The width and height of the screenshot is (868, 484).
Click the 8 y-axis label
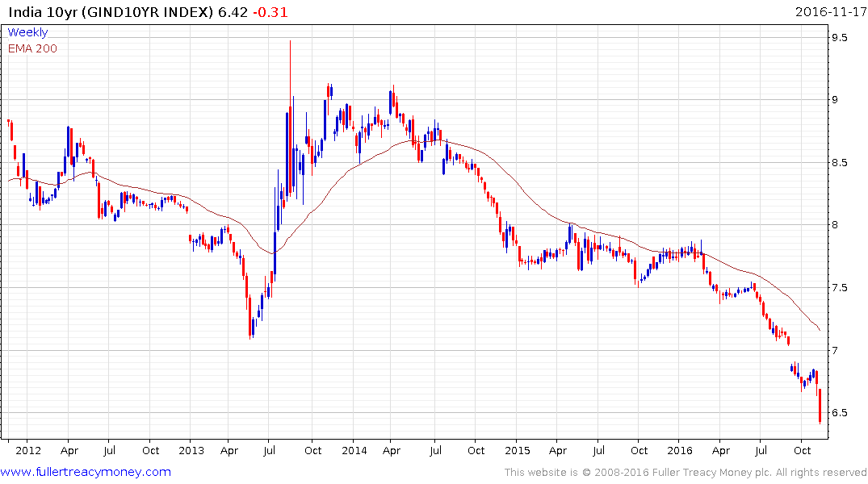(835, 225)
